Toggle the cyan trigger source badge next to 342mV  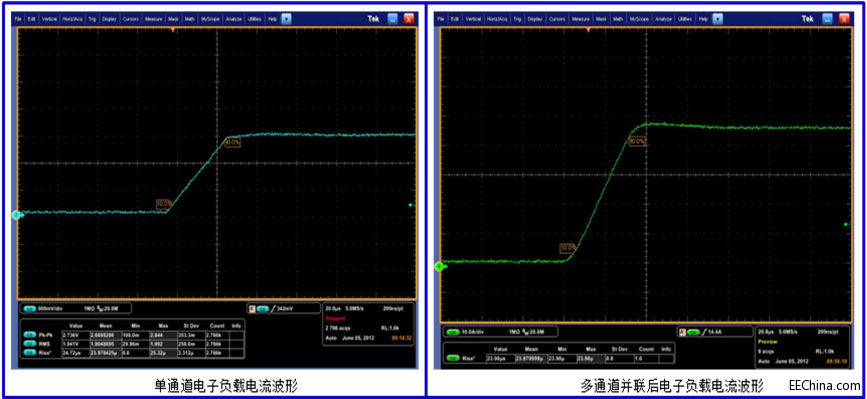pos(263,308)
